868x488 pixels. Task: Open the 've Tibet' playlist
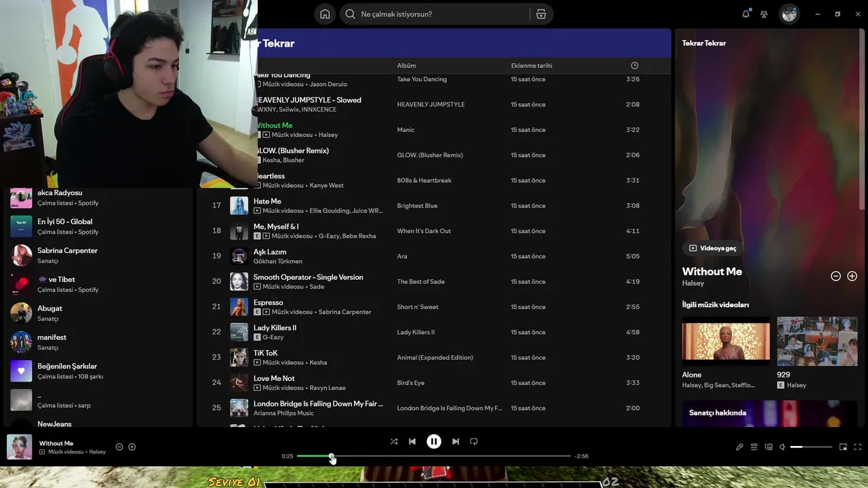click(98, 284)
